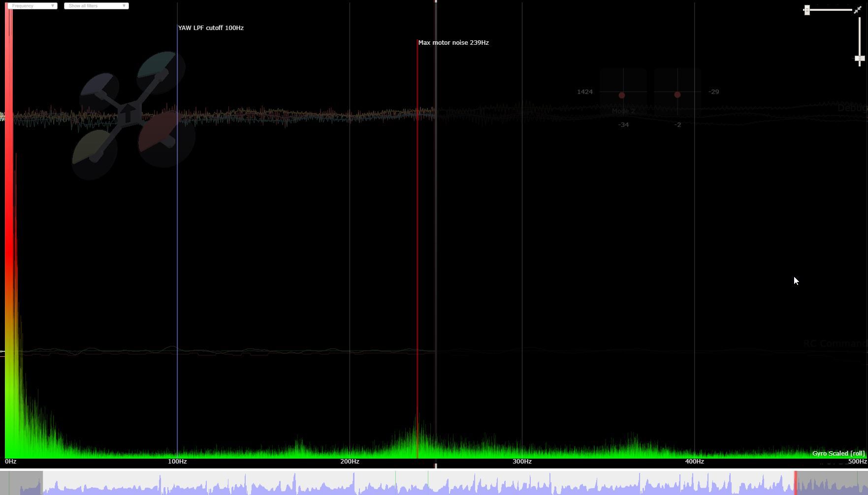Open the Frequency spectrum type dropdown
The height and width of the screenshot is (495, 868).
point(32,6)
